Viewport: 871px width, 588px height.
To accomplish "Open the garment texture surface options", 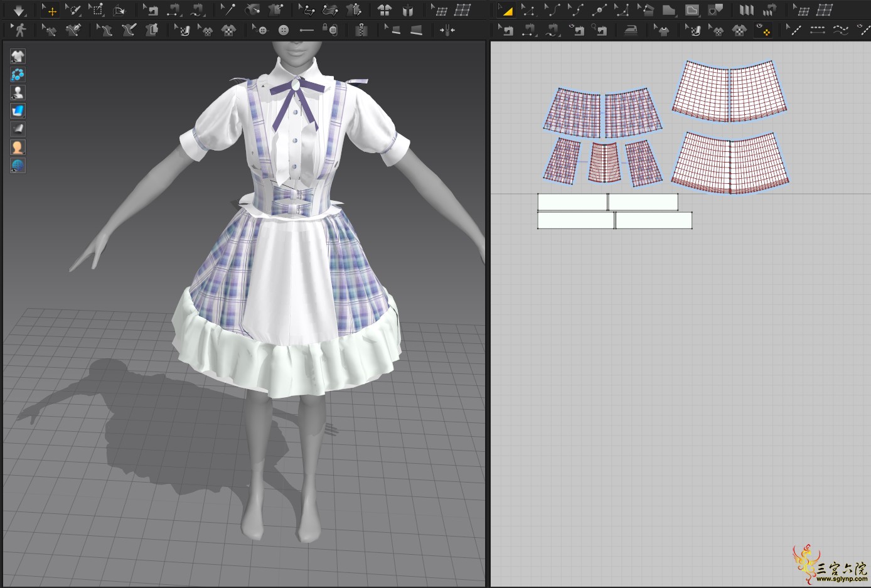I will pos(18,111).
